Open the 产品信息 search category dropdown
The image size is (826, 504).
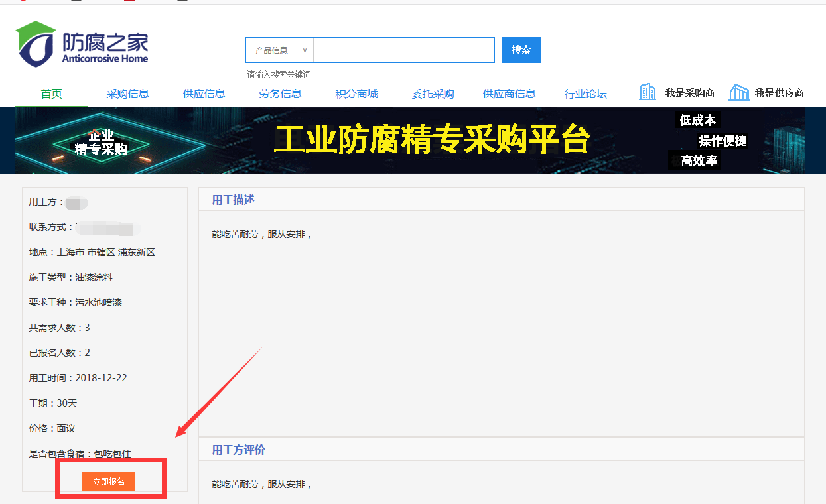point(279,50)
